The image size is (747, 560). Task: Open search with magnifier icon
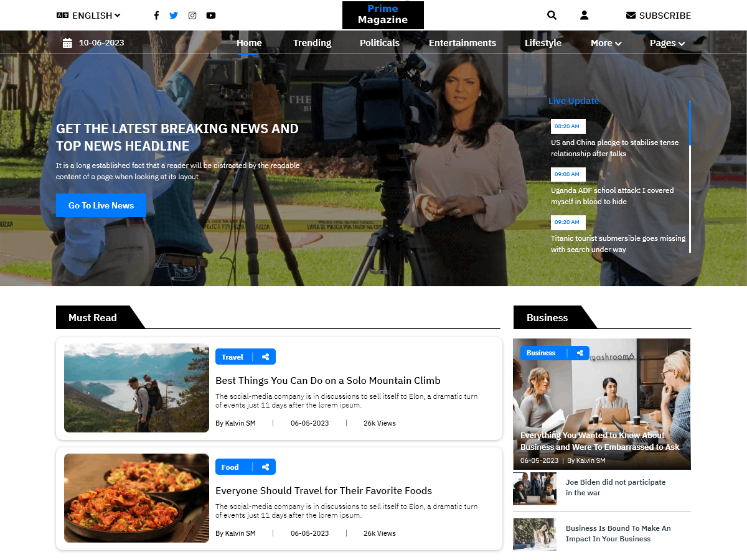[552, 16]
